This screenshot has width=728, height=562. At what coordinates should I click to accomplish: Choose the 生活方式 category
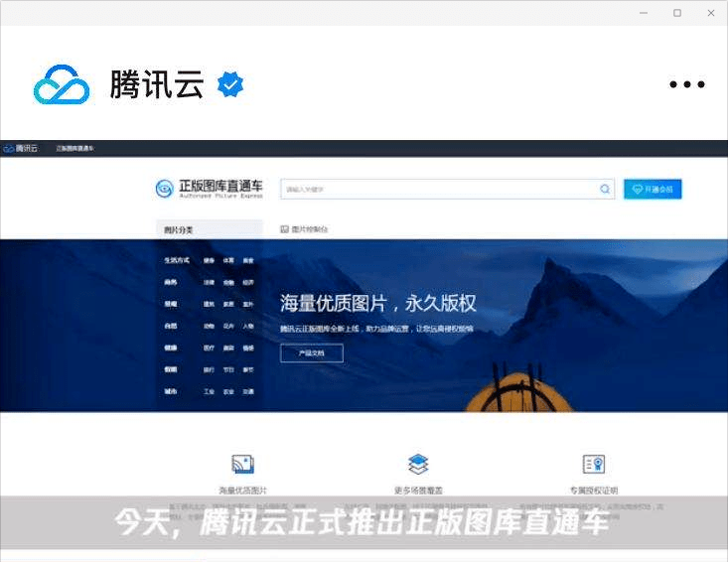pos(177,260)
